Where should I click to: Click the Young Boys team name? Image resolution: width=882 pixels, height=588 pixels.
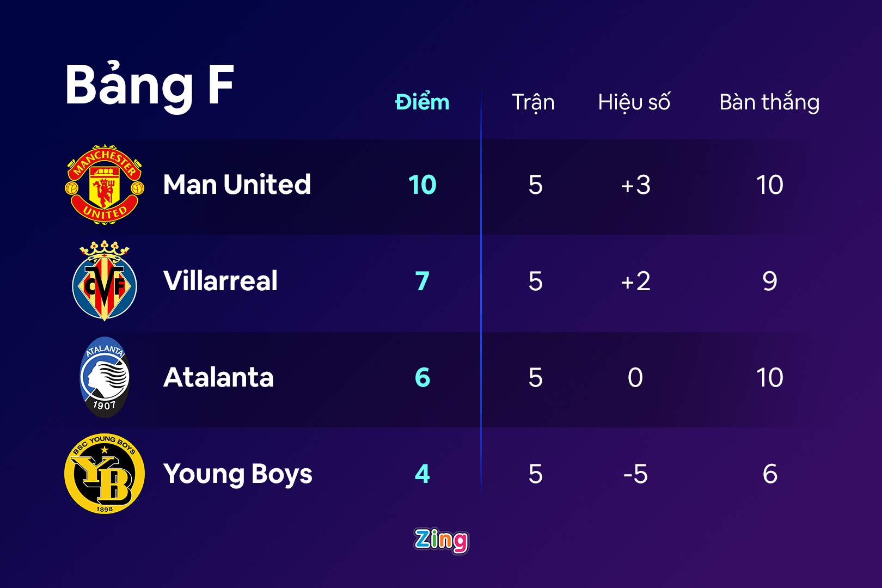click(238, 474)
